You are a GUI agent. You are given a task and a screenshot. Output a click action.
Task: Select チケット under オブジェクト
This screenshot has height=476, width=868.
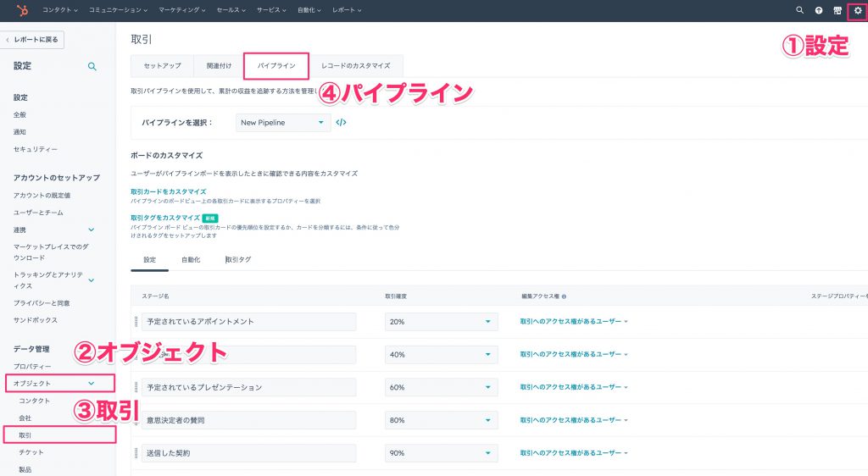click(x=31, y=452)
